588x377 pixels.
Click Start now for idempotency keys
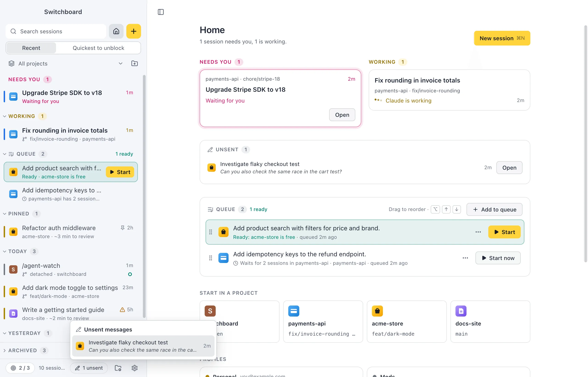(498, 258)
